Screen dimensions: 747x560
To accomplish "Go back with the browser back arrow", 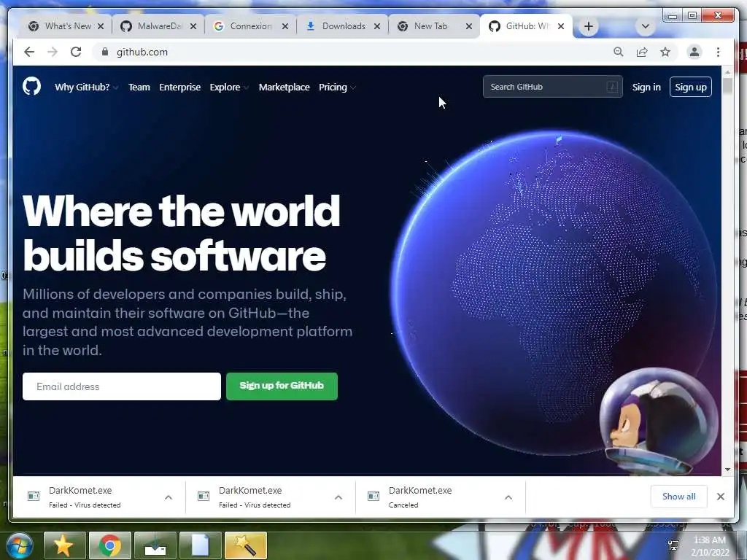I will click(29, 52).
